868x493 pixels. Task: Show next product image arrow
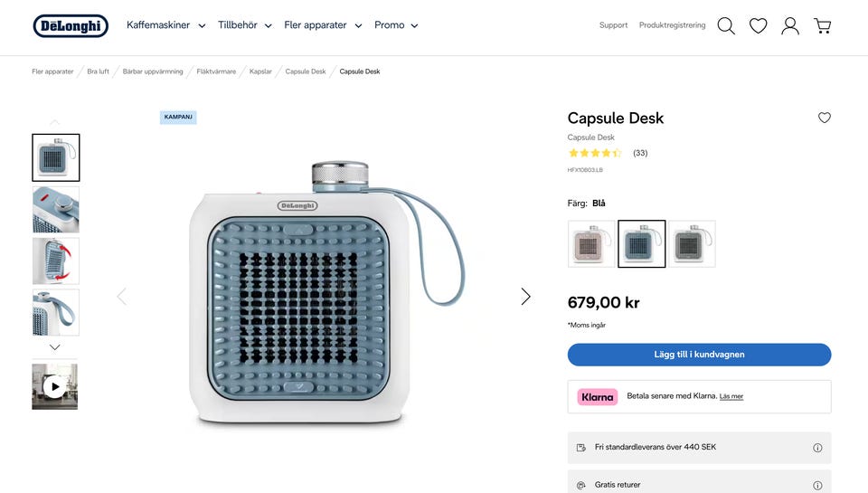(525, 296)
